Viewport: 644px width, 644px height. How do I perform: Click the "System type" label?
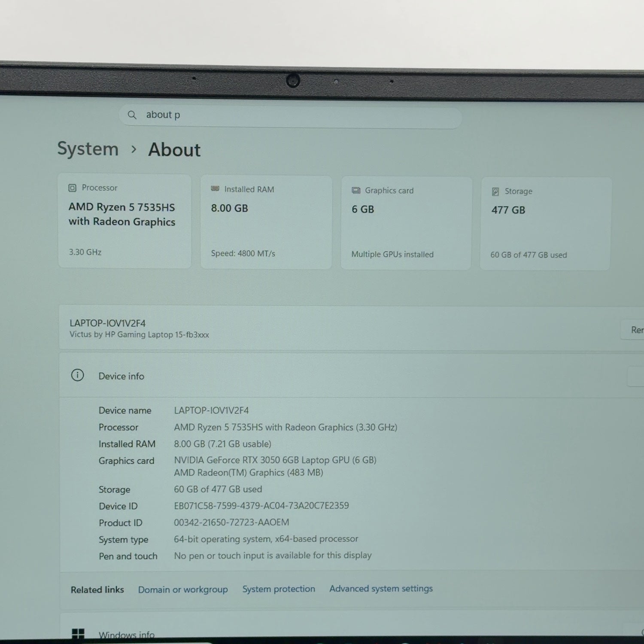click(123, 540)
